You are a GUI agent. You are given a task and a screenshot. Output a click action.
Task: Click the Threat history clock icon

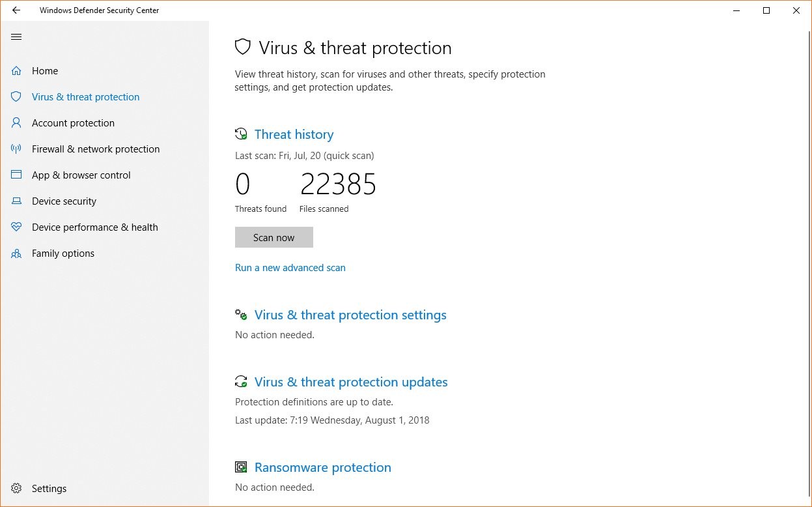tap(241, 134)
